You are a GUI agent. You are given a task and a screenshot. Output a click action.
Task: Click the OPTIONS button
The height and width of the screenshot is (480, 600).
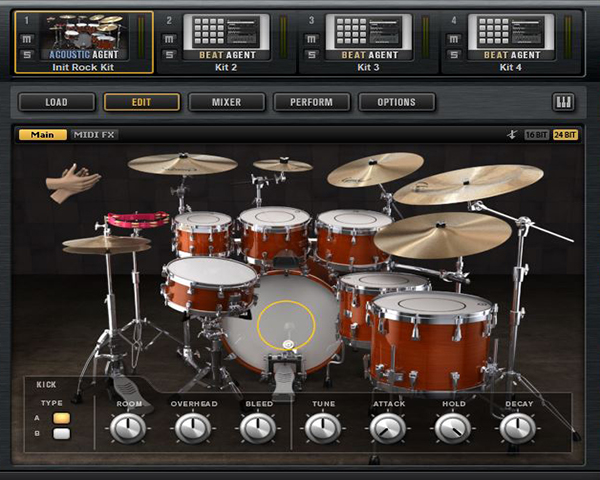(397, 102)
